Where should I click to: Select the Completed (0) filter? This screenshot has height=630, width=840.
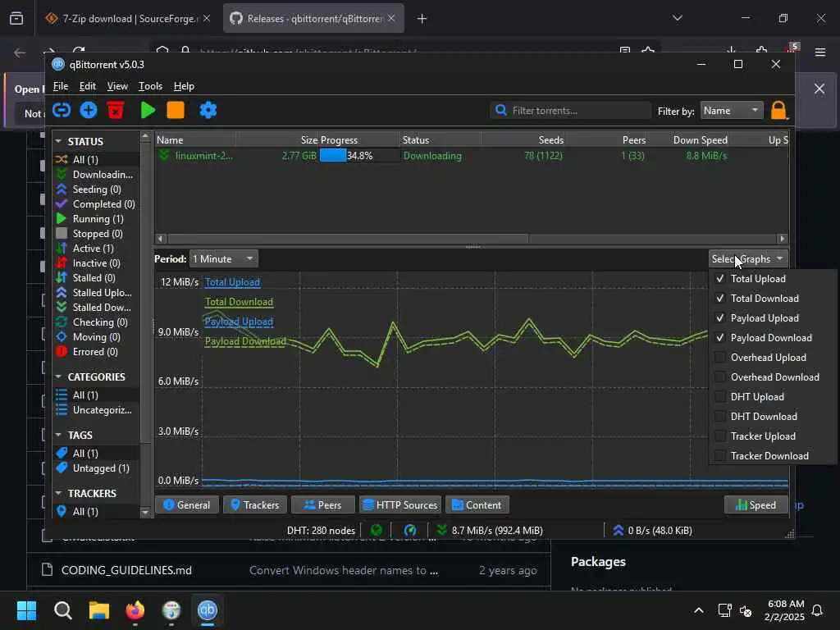click(x=95, y=204)
